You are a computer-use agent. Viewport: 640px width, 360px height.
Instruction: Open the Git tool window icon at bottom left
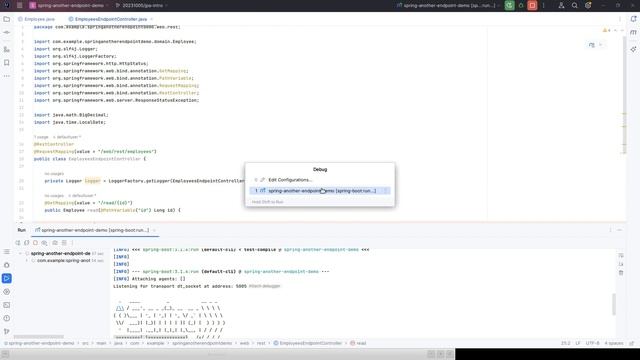pyautogui.click(x=7, y=331)
